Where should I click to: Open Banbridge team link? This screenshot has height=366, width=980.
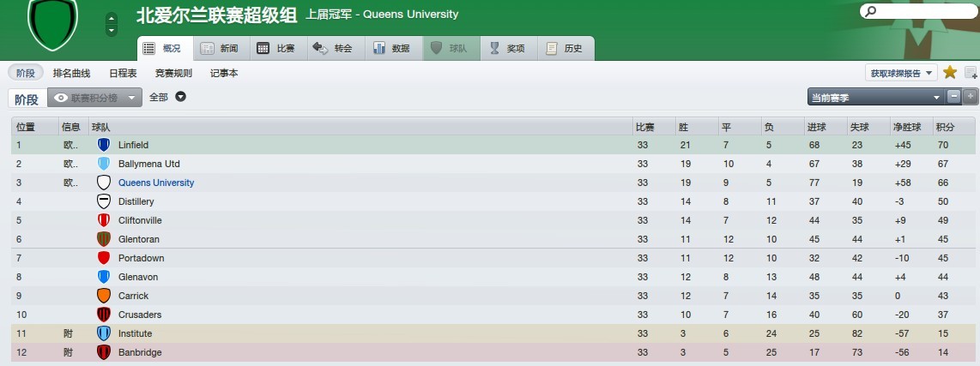[x=140, y=352]
